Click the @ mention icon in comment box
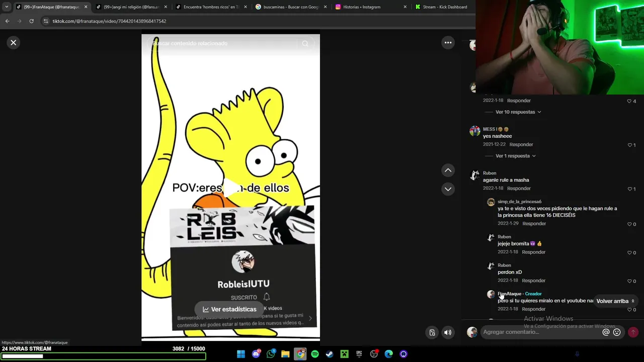The width and height of the screenshot is (644, 362). [x=606, y=332]
